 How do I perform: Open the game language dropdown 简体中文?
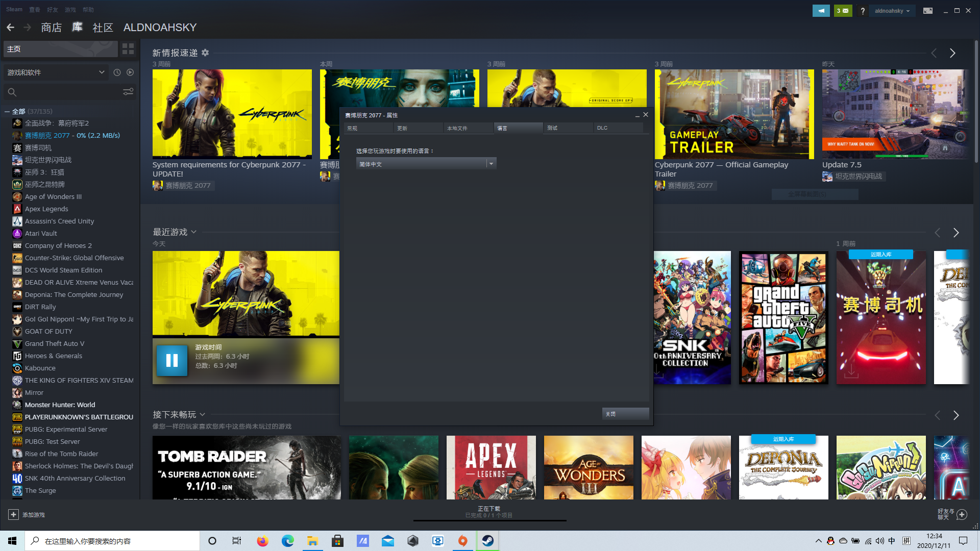[x=426, y=164]
